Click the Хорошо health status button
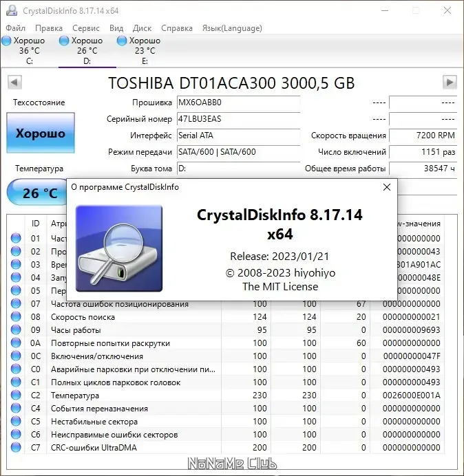The width and height of the screenshot is (464, 476). [41, 133]
